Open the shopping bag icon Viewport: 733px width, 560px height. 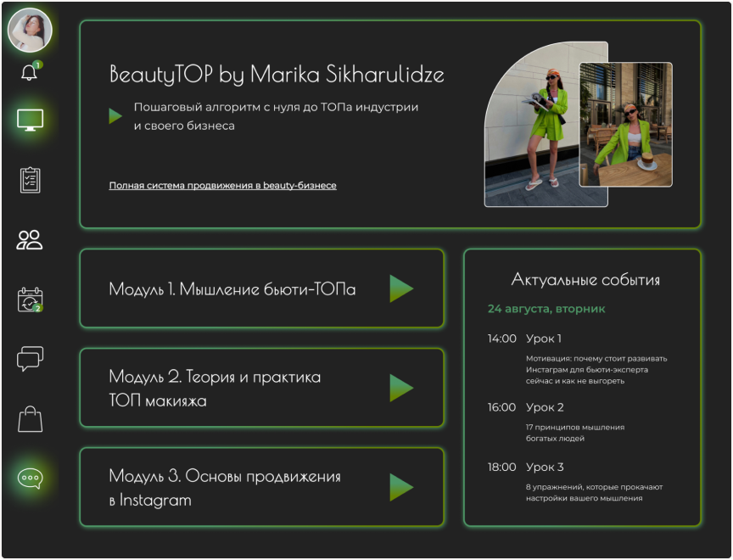[31, 419]
